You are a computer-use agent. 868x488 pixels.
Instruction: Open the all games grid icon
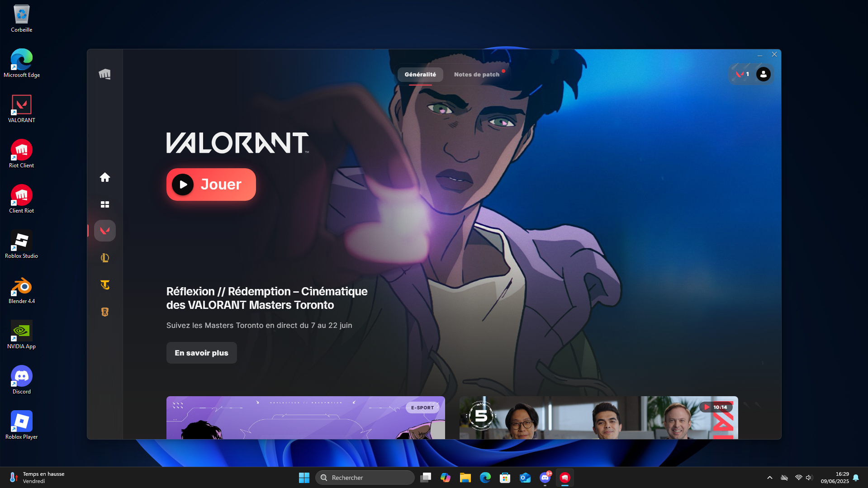pos(105,204)
